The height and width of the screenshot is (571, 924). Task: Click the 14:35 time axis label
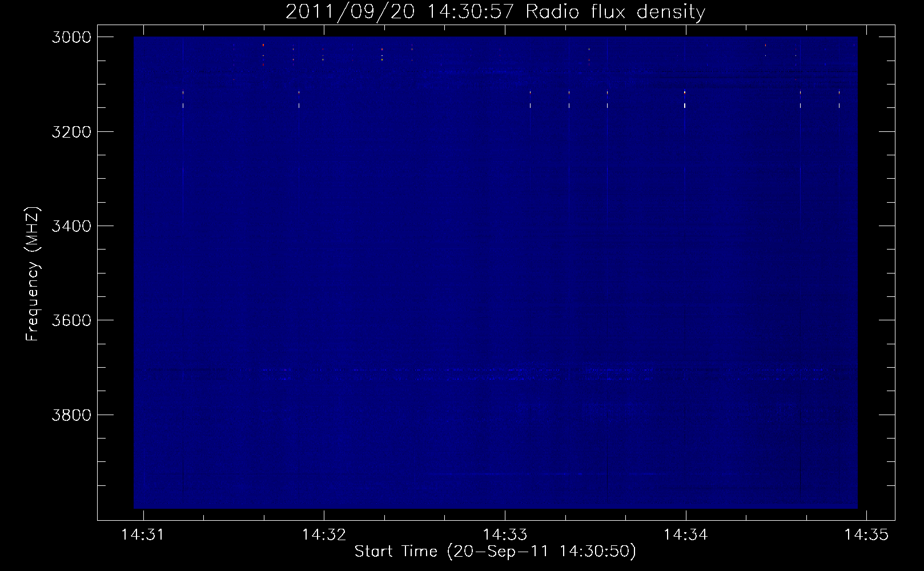pos(866,534)
